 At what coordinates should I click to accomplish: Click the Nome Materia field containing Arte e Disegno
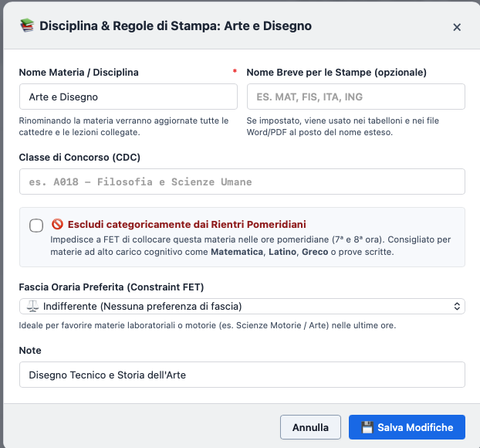point(128,97)
